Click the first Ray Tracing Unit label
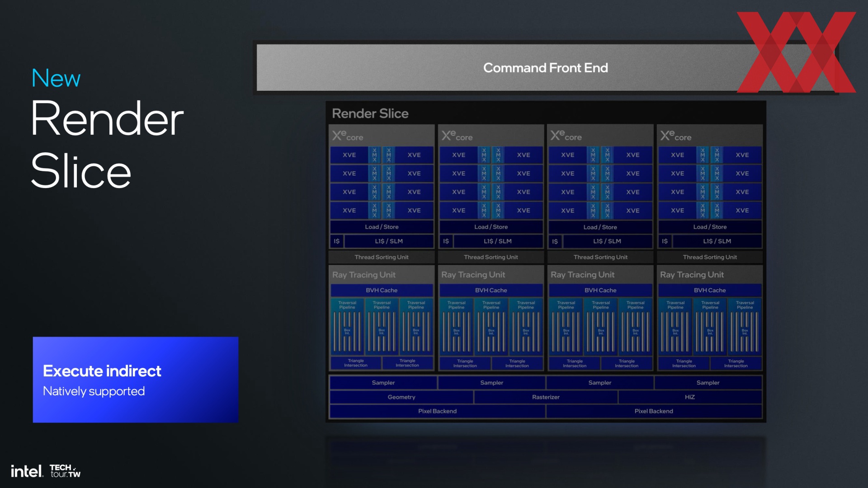Screen dimensions: 868x488 point(364,275)
